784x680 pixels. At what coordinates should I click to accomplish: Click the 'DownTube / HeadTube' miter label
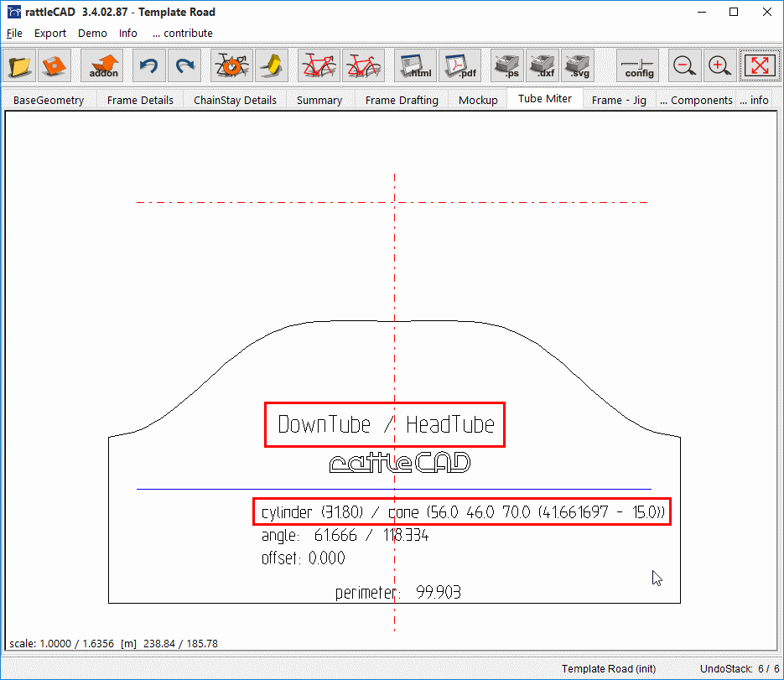click(385, 424)
